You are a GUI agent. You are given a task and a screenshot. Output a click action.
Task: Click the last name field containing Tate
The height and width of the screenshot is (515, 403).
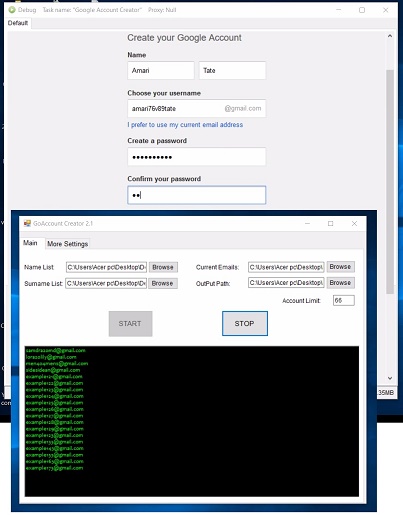[x=232, y=70]
